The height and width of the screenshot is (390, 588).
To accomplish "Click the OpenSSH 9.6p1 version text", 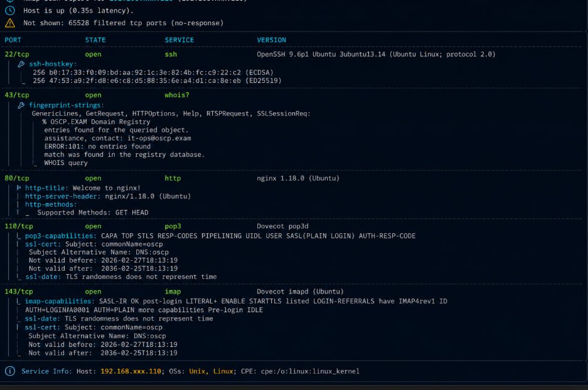I will 376,55.
